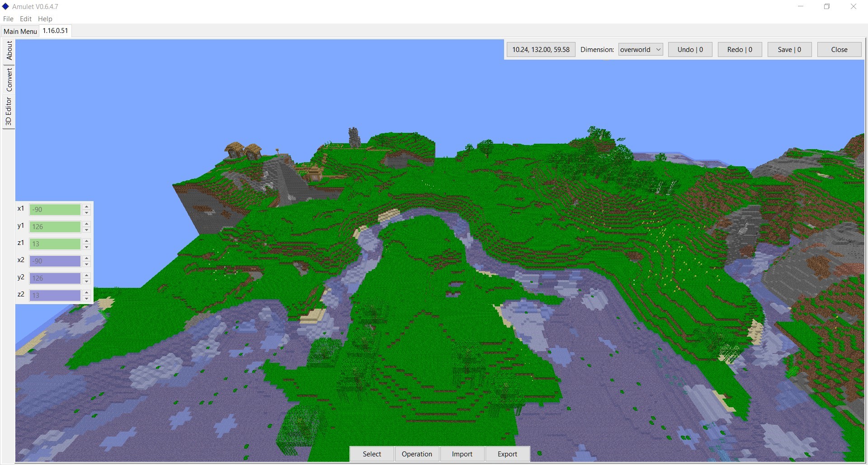The width and height of the screenshot is (868, 465).
Task: Increase z1 value with up arrow
Action: tap(86, 241)
